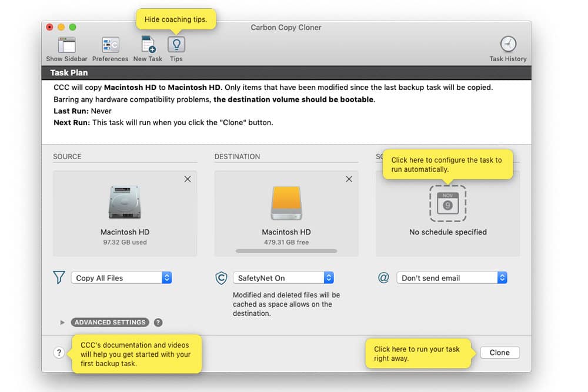Toggle the Tips lightbulb icon
Image resolution: width=588 pixels, height=392 pixels.
(176, 45)
